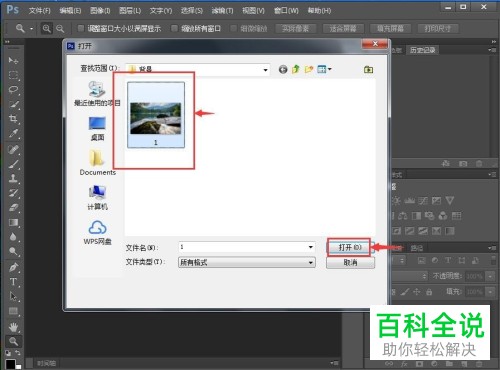
Task: Select the Brush tool
Action: coord(13,164)
